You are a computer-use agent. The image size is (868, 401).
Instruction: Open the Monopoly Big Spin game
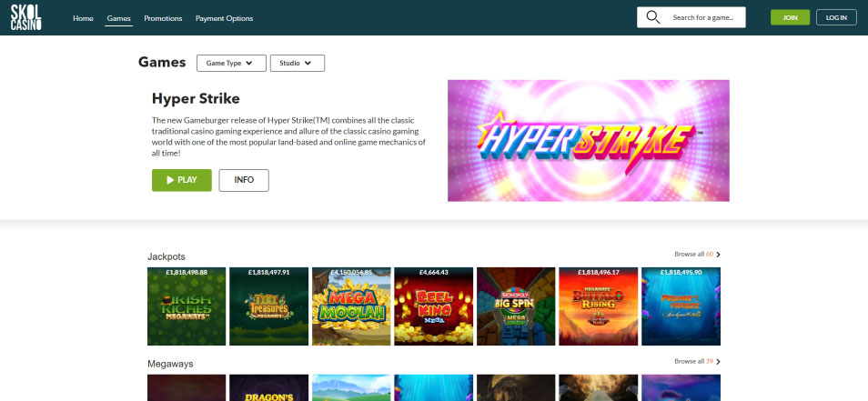point(516,306)
